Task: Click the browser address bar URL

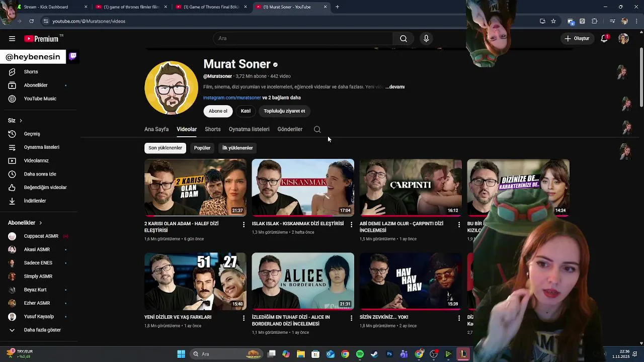Action: point(89,21)
